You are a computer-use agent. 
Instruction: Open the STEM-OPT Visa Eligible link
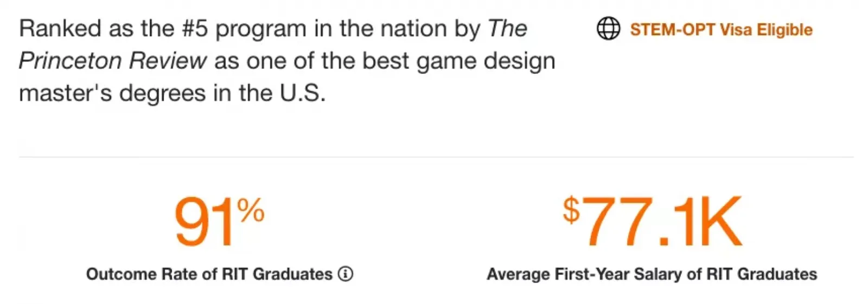(721, 29)
